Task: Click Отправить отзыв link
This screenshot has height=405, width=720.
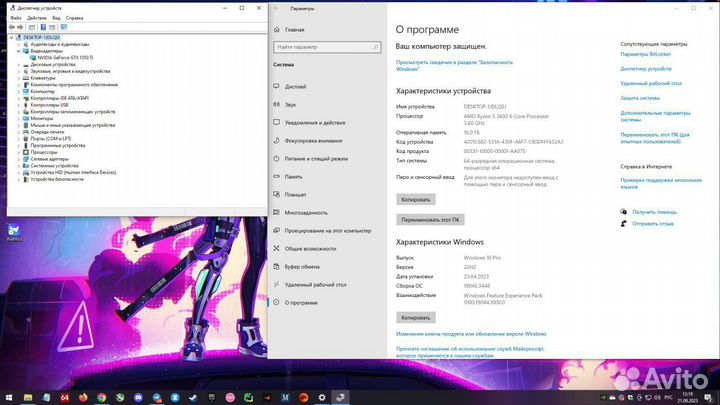Action: 653,224
